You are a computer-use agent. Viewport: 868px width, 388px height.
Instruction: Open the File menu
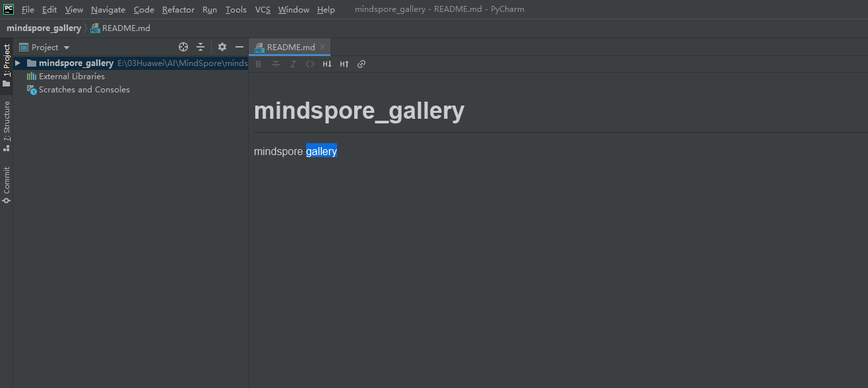[x=28, y=10]
